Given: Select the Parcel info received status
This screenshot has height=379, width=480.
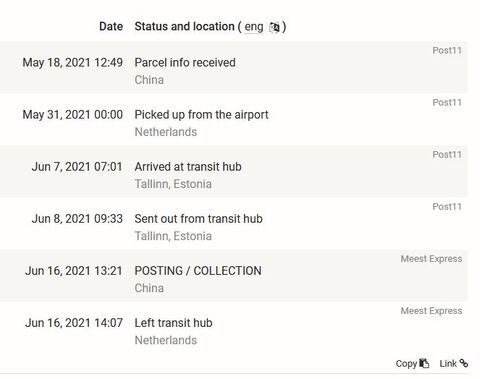Looking at the screenshot, I should click(185, 62).
